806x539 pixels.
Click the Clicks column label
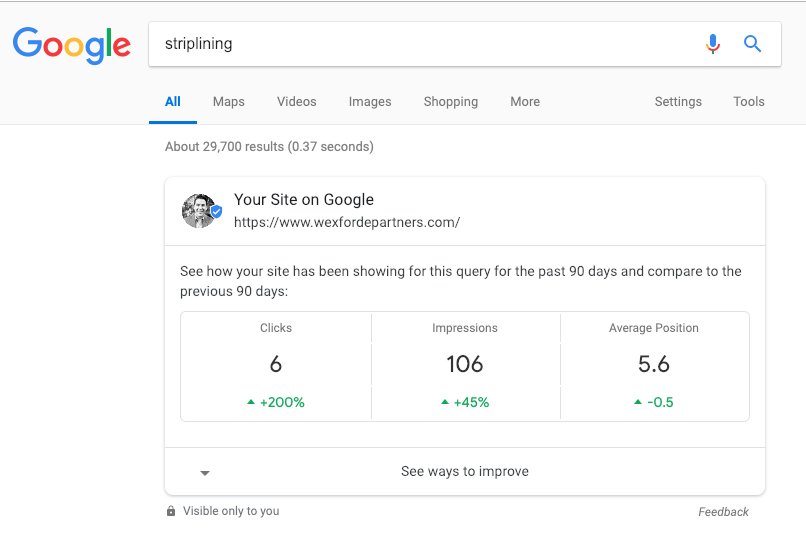coord(276,328)
